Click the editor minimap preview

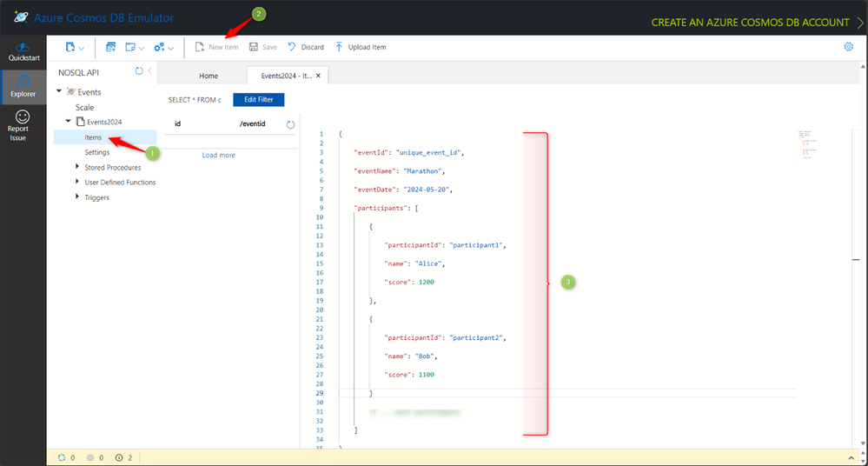(x=807, y=145)
